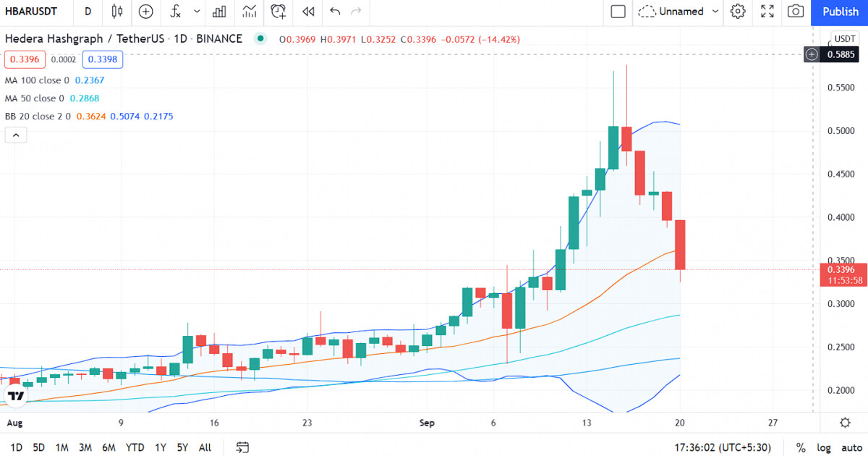Select chart layout square icon

click(618, 12)
